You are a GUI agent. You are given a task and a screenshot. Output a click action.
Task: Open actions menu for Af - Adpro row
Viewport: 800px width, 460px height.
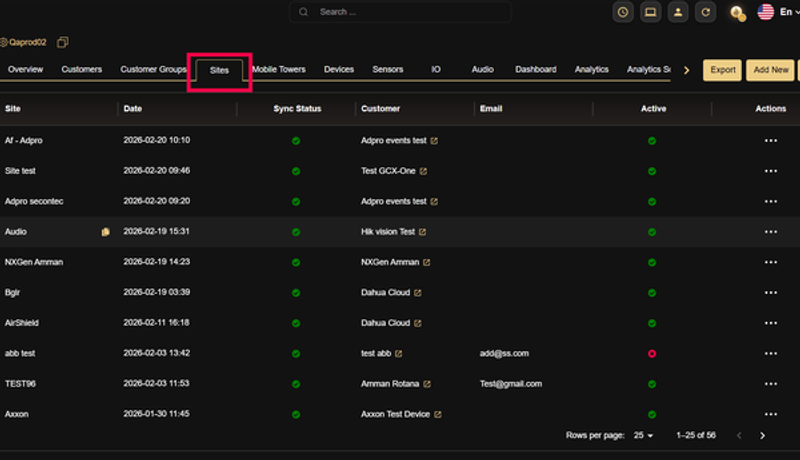770,141
